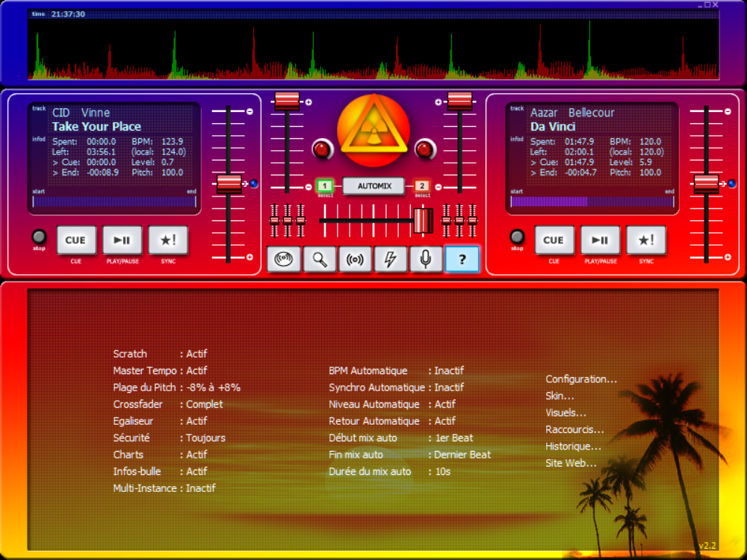747x560 pixels.
Task: Click the Take Your Place progress bar
Action: tap(114, 202)
